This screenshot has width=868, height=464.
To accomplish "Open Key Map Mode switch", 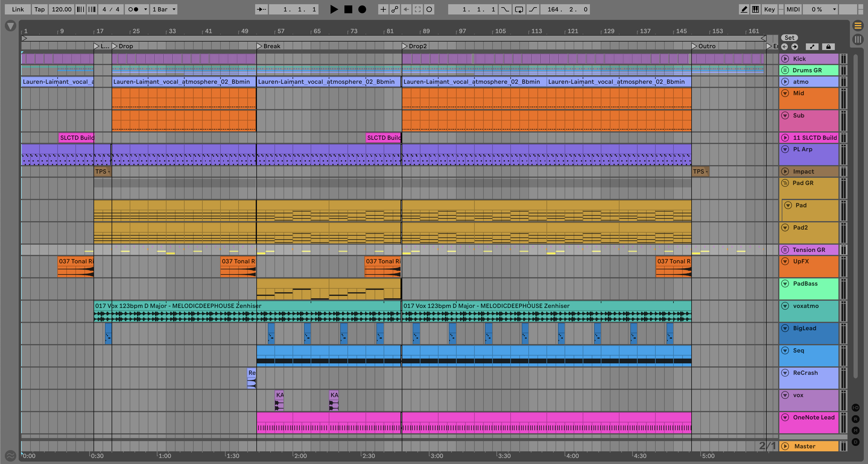I will pyautogui.click(x=769, y=9).
